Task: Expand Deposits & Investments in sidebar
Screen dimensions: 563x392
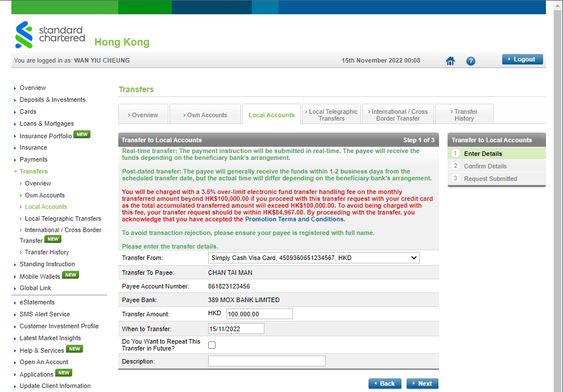Action: (52, 100)
